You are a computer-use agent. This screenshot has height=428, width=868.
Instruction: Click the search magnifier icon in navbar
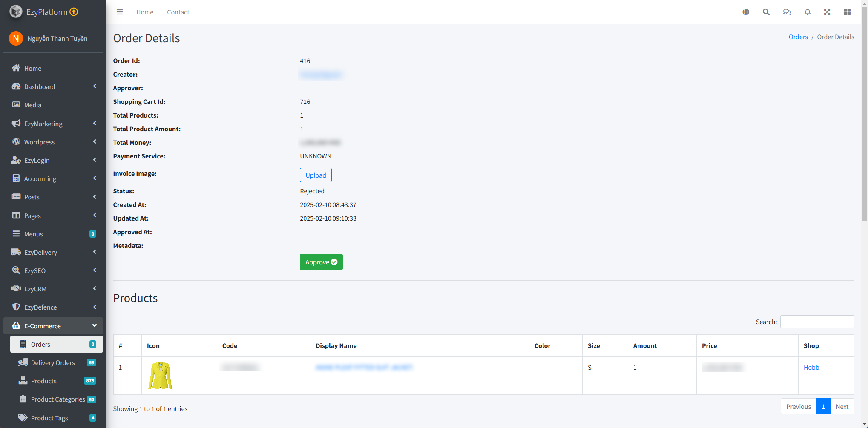pyautogui.click(x=766, y=12)
